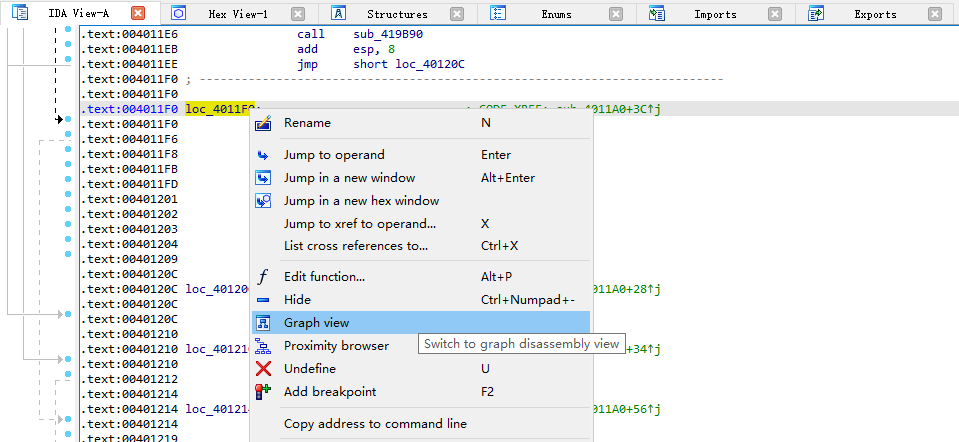
Task: Click the Edit function f icon
Action: click(263, 277)
